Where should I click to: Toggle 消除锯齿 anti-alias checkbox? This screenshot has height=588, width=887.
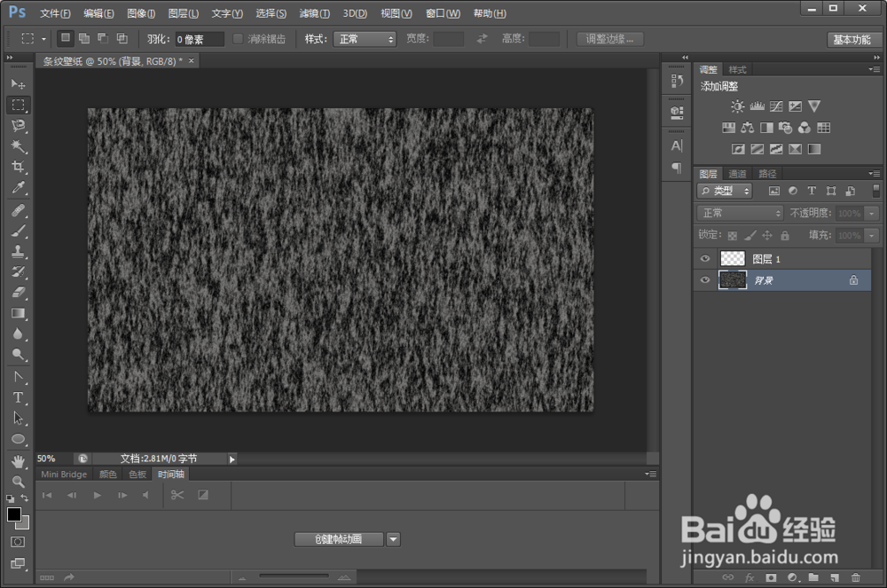238,38
